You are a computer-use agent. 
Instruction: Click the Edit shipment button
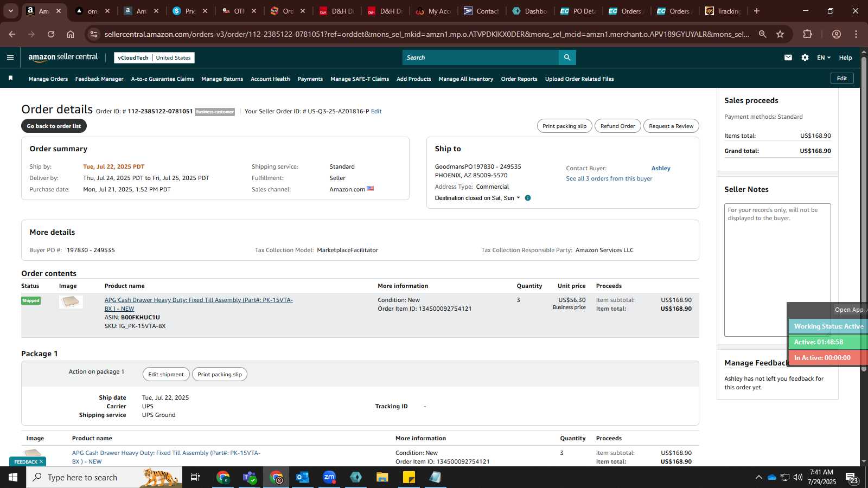[x=166, y=374]
